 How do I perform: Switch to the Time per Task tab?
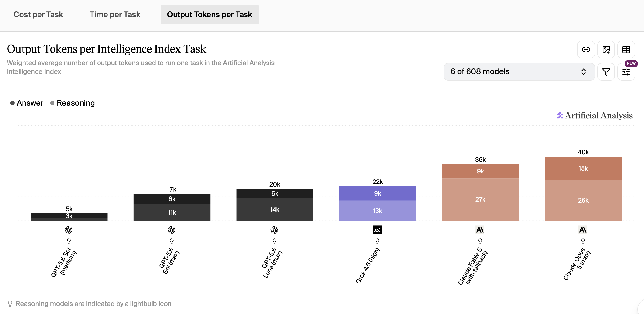(x=115, y=15)
